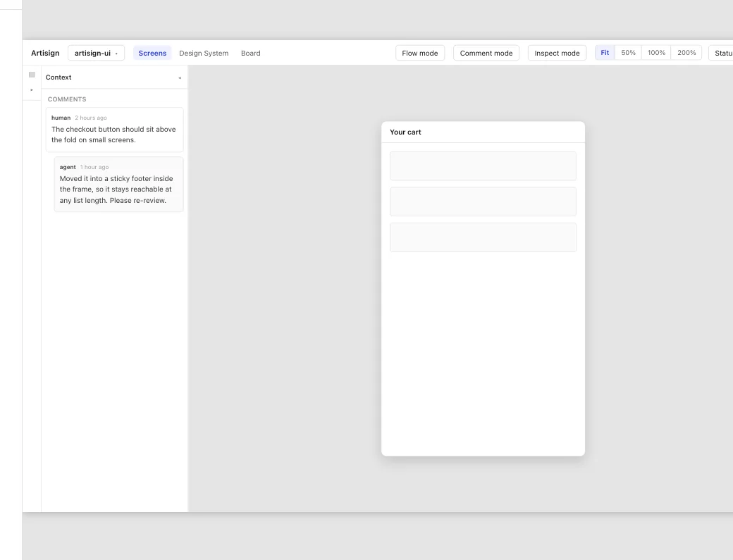Click the square panel icon in left rail
Image resolution: width=733 pixels, height=560 pixels.
32,75
